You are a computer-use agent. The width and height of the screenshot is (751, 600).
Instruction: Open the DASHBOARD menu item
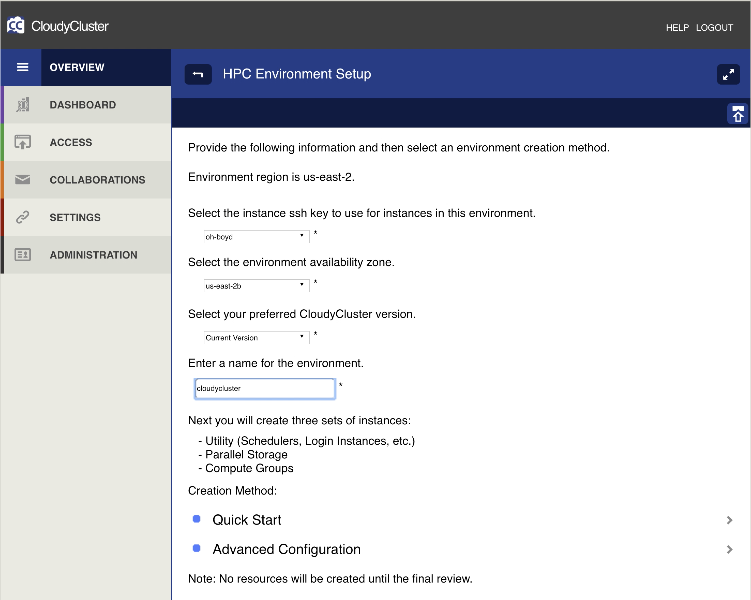point(87,105)
